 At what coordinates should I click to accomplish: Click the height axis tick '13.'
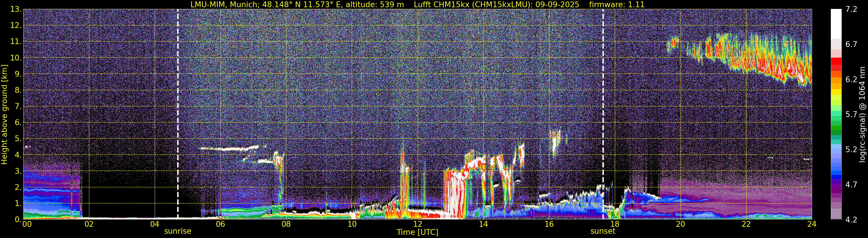(16, 10)
